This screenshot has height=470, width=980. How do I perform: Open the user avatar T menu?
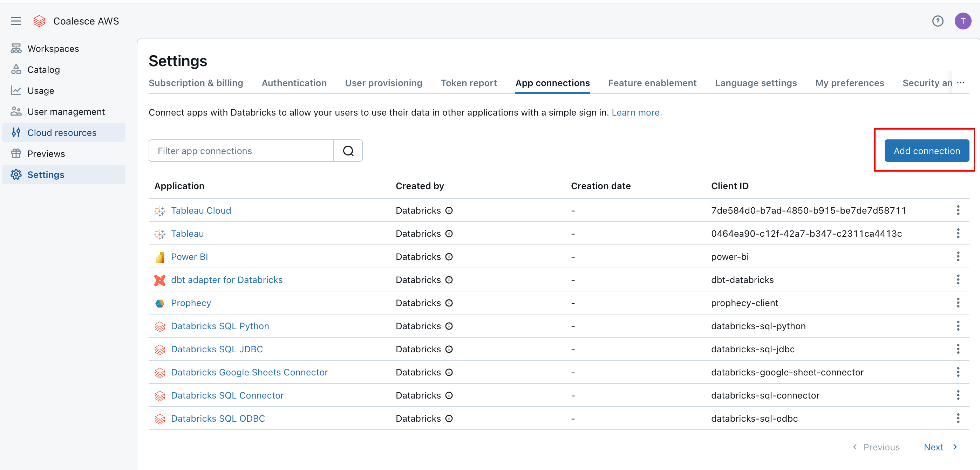(x=963, y=21)
